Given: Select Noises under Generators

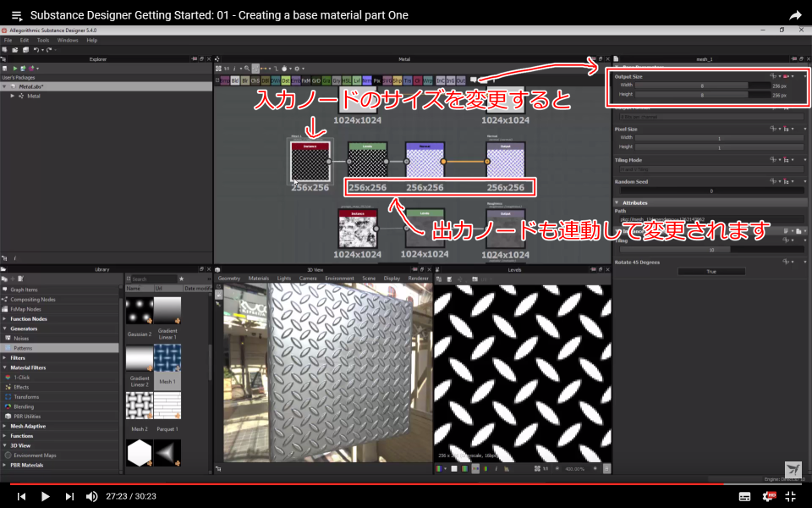Looking at the screenshot, I should tap(21, 339).
